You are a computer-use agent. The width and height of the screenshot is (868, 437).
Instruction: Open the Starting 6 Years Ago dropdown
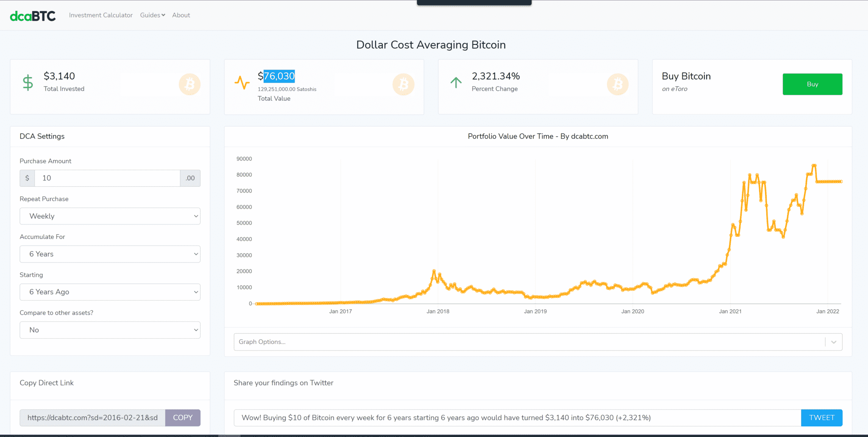click(110, 292)
